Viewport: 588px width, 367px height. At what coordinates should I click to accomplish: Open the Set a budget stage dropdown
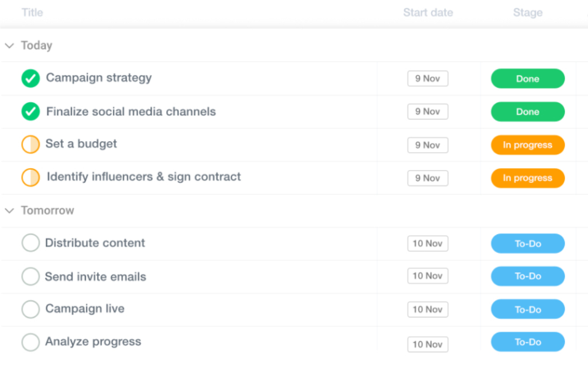(527, 145)
